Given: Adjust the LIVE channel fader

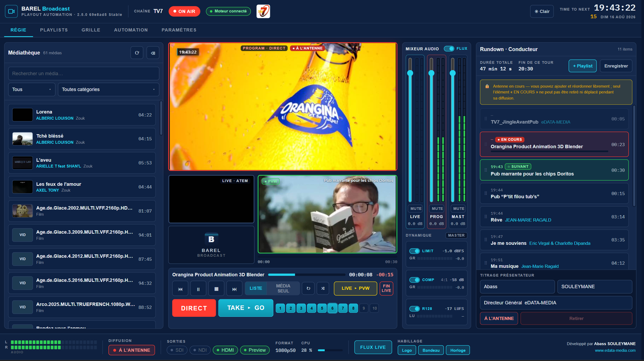Looking at the screenshot, I should 410,73.
